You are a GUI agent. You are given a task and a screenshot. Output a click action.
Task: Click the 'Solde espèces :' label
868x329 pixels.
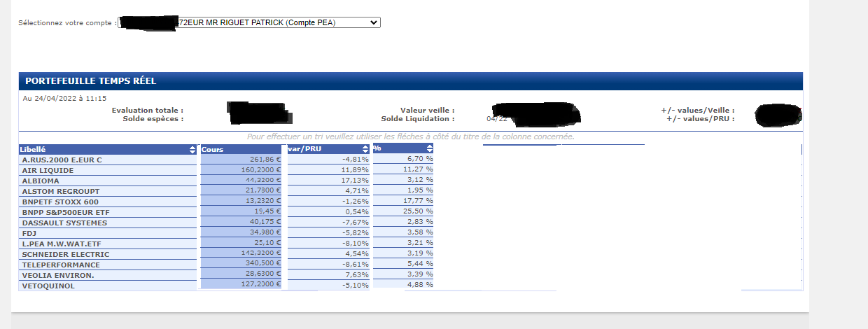pyautogui.click(x=153, y=118)
